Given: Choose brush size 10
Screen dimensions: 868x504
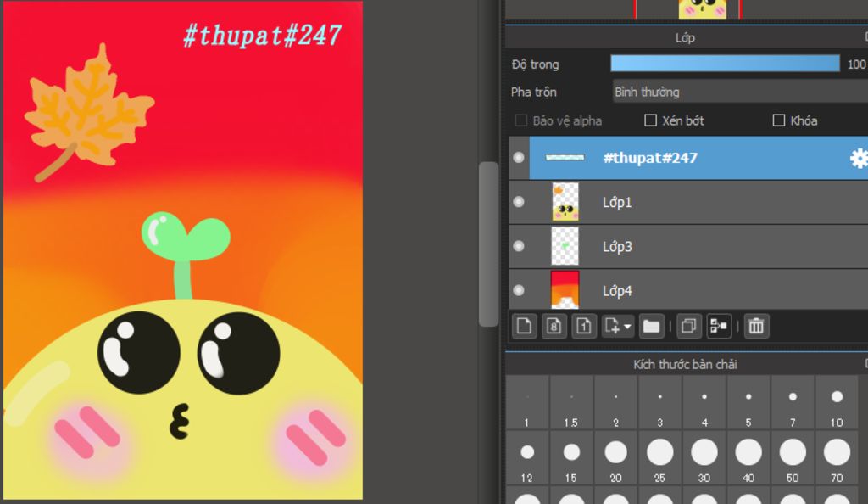Looking at the screenshot, I should [x=837, y=403].
